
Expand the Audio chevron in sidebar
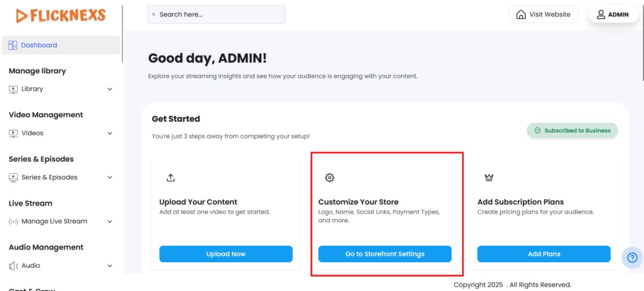coord(110,266)
